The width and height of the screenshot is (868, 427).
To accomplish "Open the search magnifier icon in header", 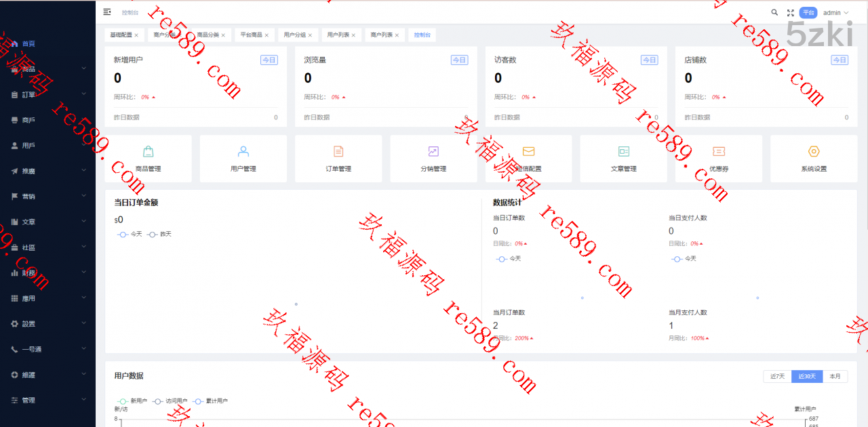I will click(774, 12).
